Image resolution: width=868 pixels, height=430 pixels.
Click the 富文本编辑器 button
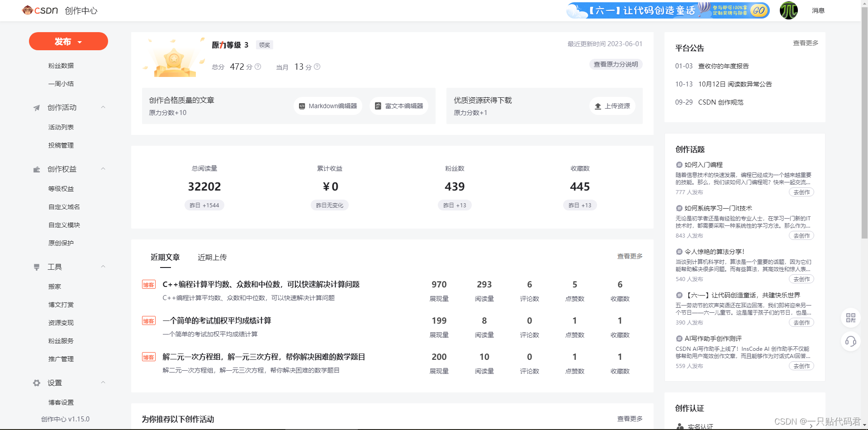click(399, 106)
